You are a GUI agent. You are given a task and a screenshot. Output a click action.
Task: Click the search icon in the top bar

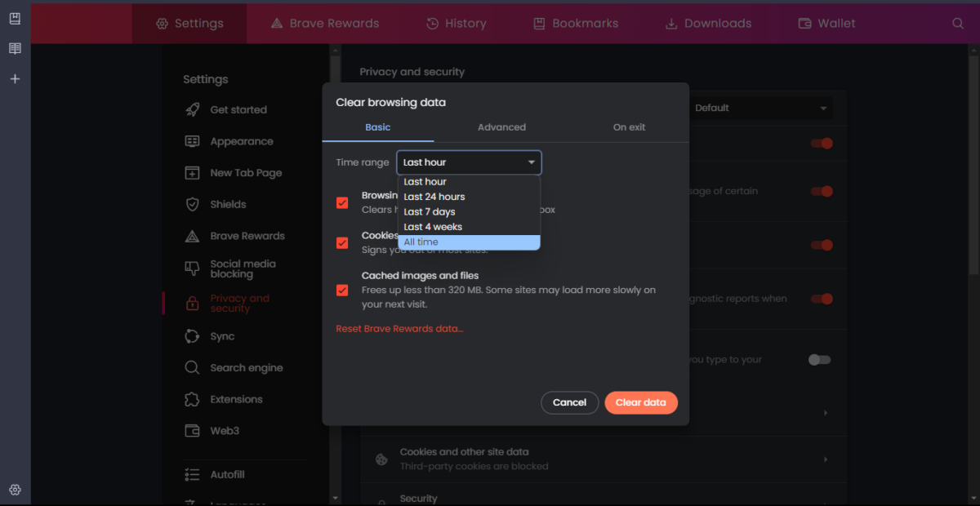[956, 23]
